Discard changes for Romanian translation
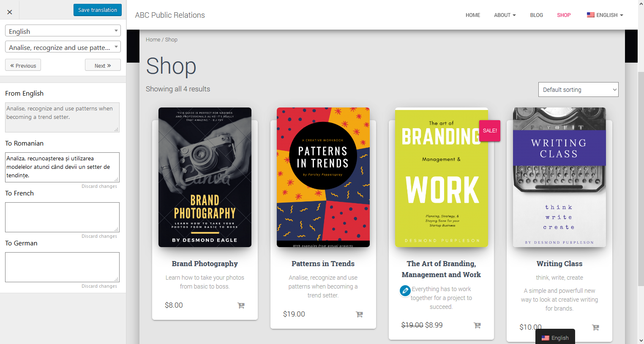This screenshot has height=344, width=644. pyautogui.click(x=99, y=186)
